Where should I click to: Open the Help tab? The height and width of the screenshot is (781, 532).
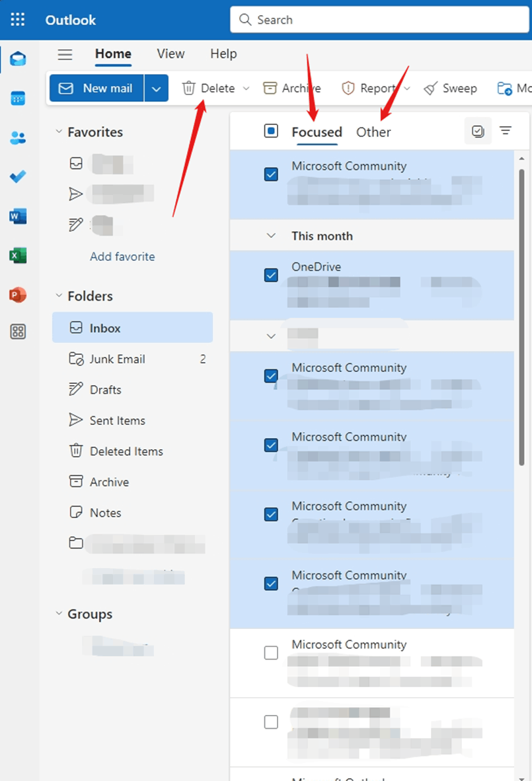tap(223, 54)
